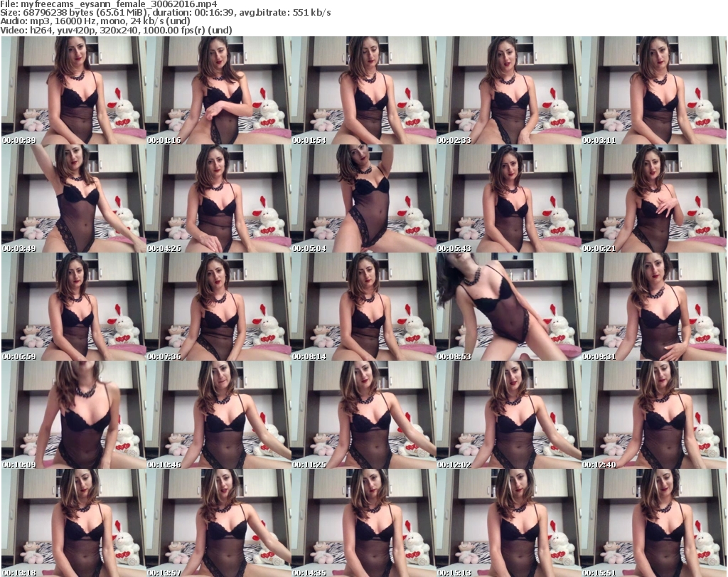This screenshot has width=728, height=577.
Task: Click the Audio line reading mp3, 16000 Hz
Action: pos(95,21)
